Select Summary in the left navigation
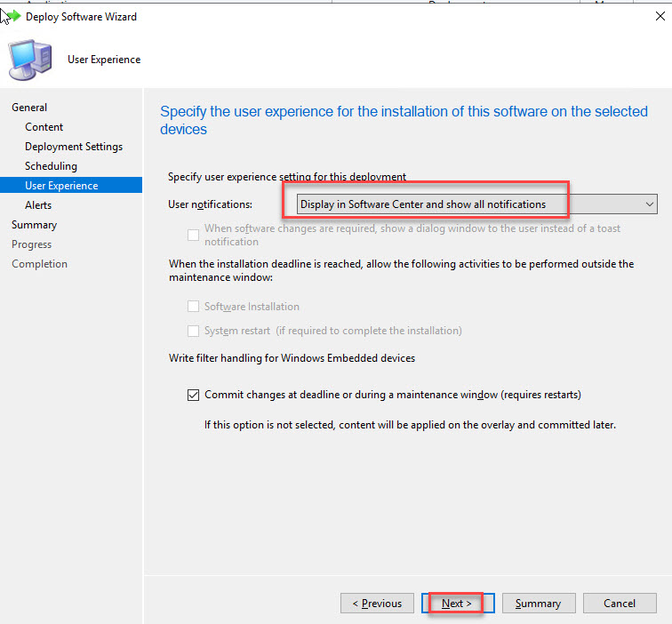Image resolution: width=672 pixels, height=624 pixels. click(34, 225)
